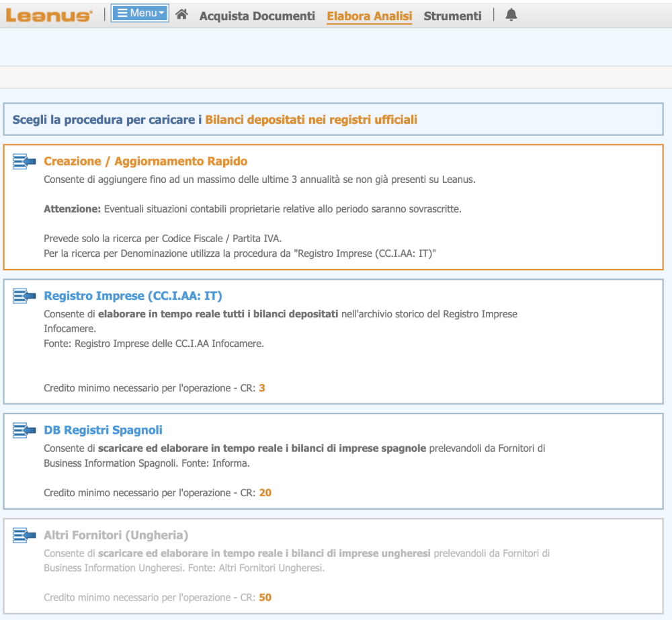Click 'Business Information Spagnoli. Fonte: Informa.' text
This screenshot has height=620, width=672.
pyautogui.click(x=146, y=463)
